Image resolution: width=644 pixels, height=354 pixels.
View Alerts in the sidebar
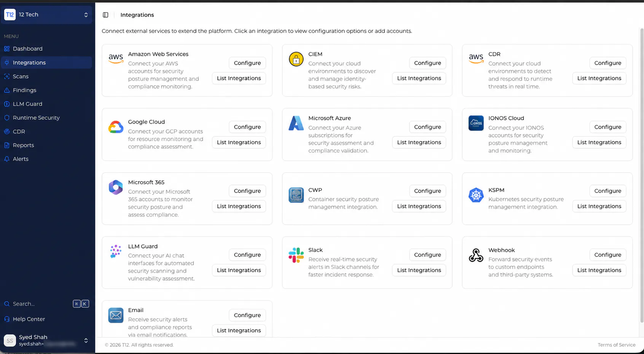click(x=46, y=159)
